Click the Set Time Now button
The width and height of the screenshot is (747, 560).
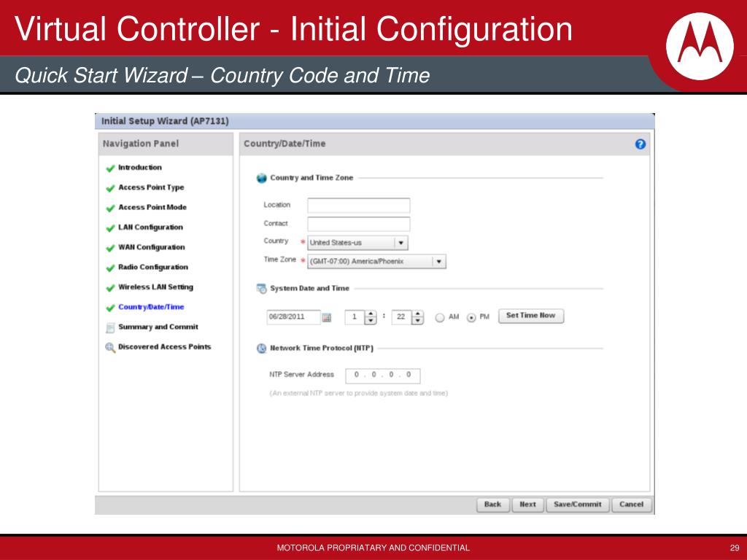point(531,316)
